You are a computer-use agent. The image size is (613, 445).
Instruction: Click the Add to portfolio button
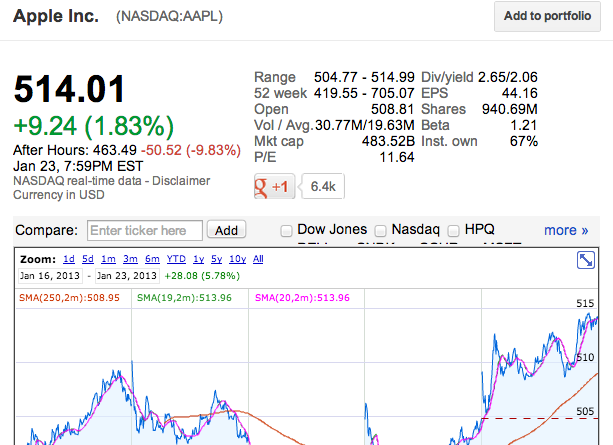click(x=547, y=17)
